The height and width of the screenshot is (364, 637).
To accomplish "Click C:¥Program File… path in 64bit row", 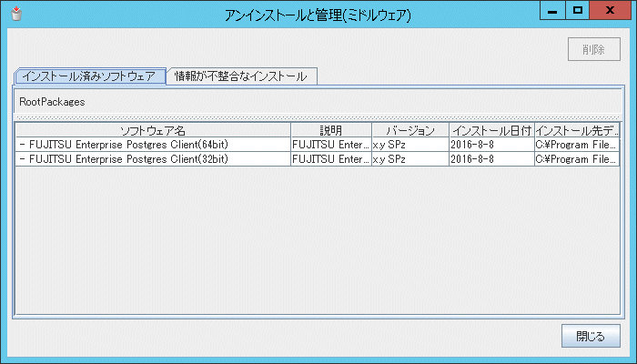I will click(577, 145).
